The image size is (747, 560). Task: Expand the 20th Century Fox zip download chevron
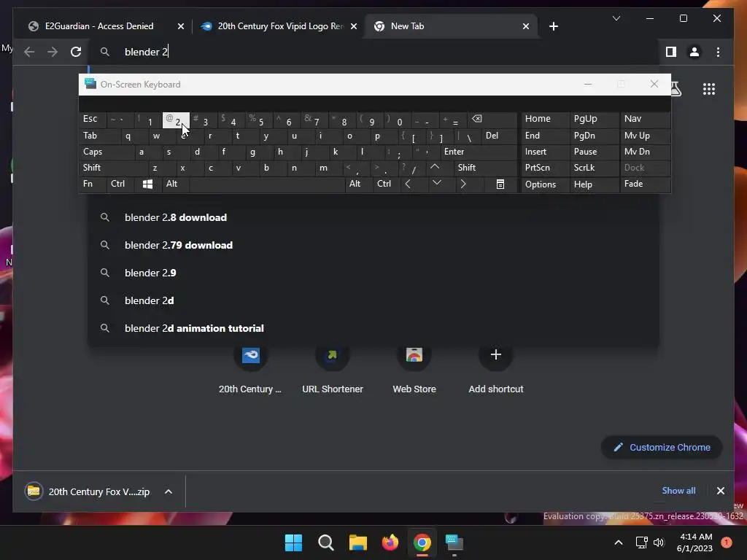point(169,492)
